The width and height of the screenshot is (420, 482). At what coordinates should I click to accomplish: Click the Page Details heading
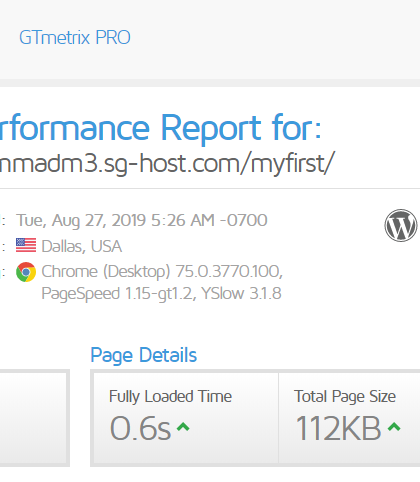pyautogui.click(x=144, y=355)
